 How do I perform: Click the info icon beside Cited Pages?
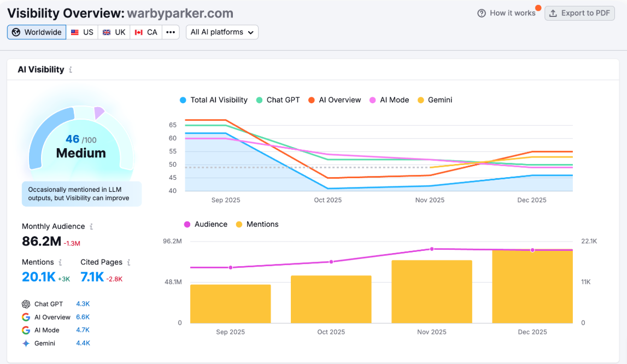[x=128, y=262]
